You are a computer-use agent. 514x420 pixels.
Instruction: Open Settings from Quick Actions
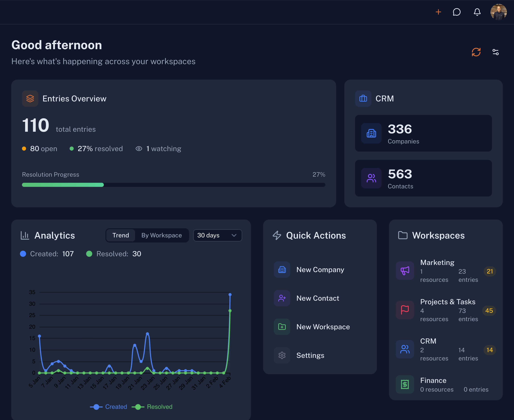pyautogui.click(x=310, y=355)
